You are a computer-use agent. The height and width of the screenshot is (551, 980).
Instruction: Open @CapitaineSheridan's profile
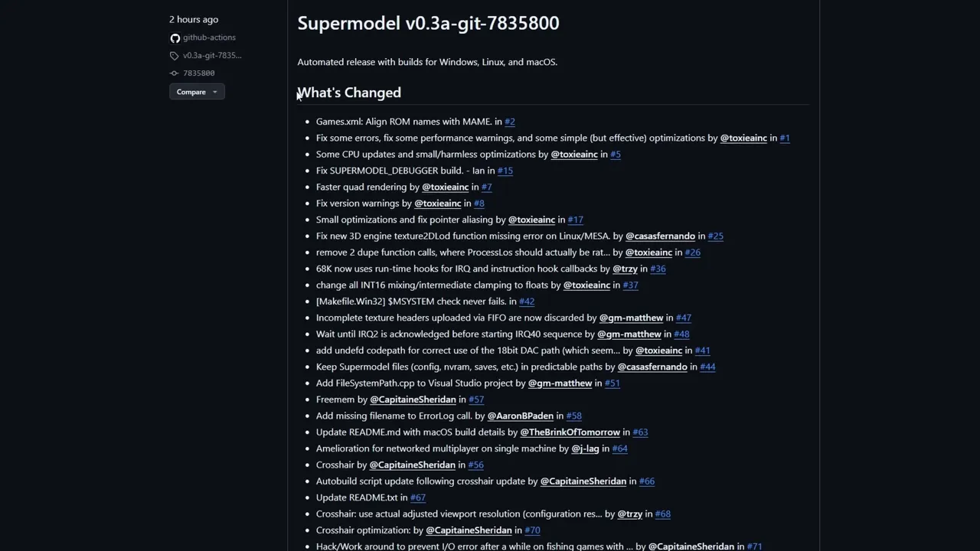pyautogui.click(x=413, y=399)
